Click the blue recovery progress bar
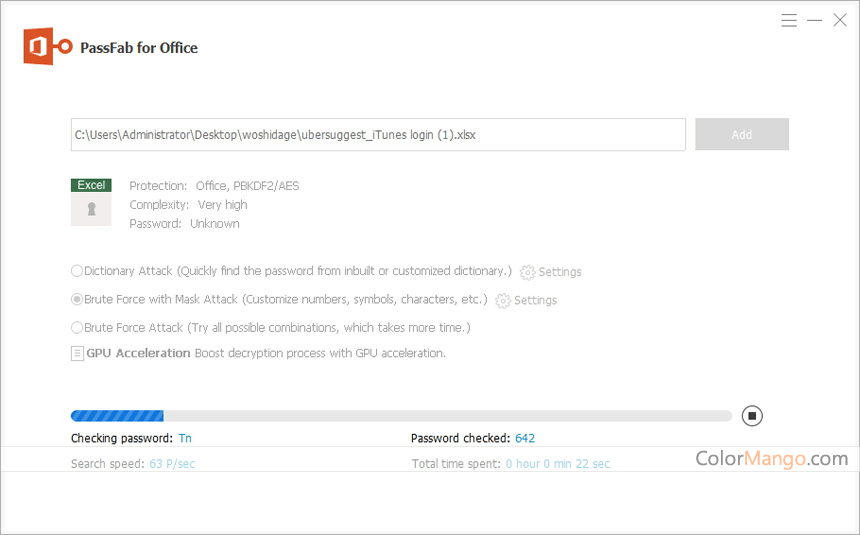 [117, 416]
